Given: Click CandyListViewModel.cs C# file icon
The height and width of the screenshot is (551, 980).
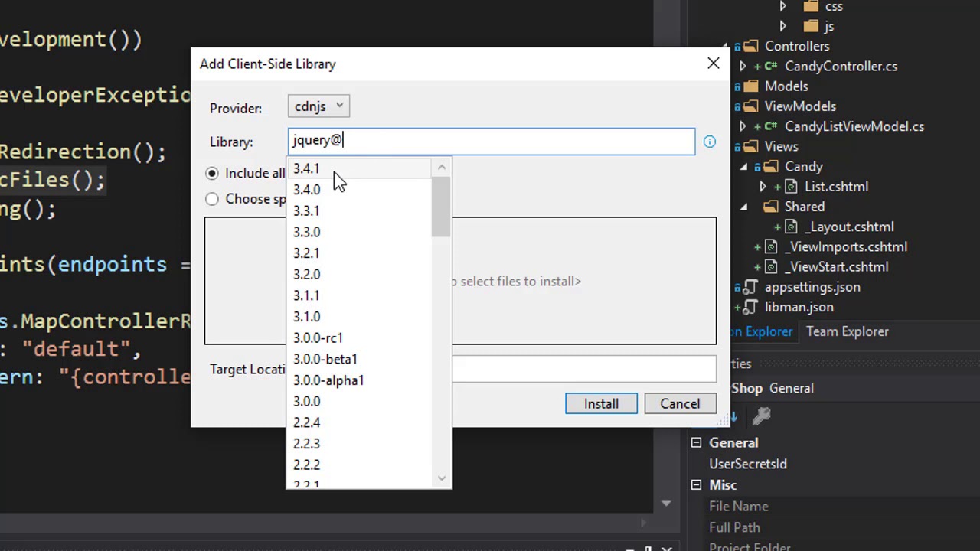Looking at the screenshot, I should click(771, 126).
